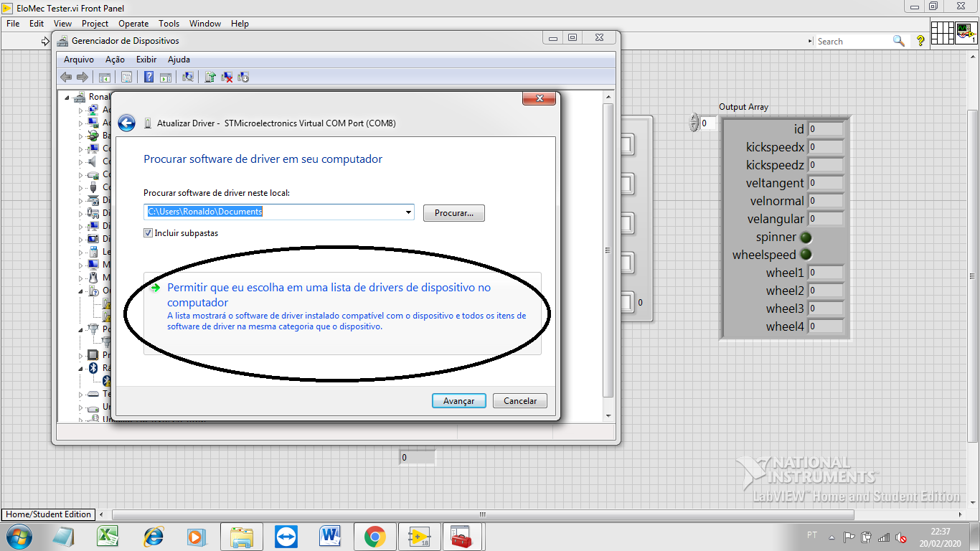
Task: Open Windows Media Player from the taskbar
Action: point(195,536)
